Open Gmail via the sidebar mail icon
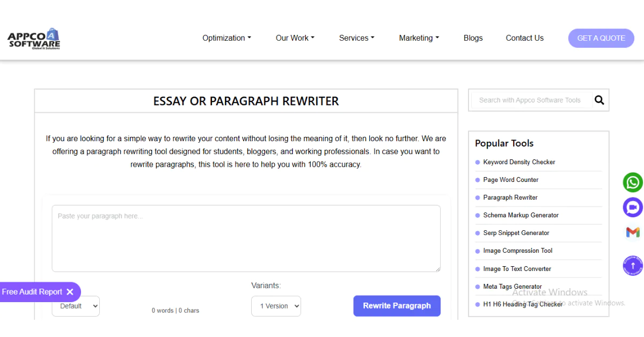Screen dimensions: 644x337 pyautogui.click(x=632, y=232)
